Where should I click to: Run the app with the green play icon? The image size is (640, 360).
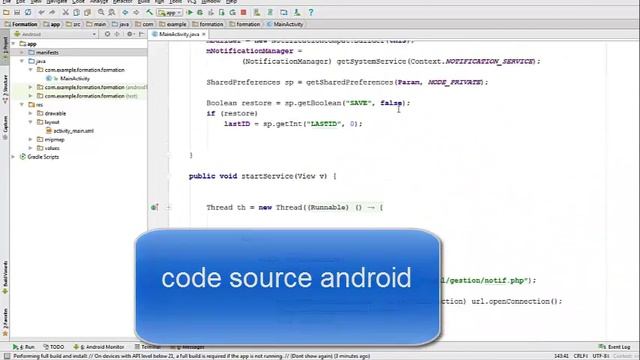click(189, 13)
